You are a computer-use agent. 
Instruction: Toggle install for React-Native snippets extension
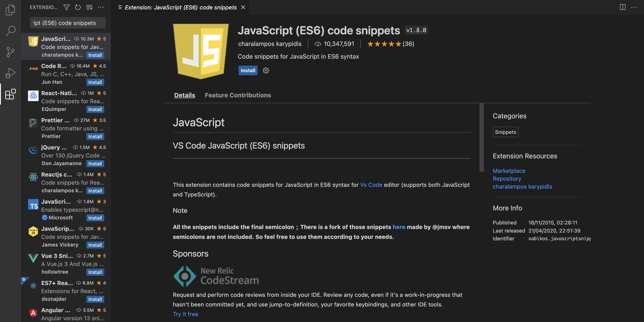pyautogui.click(x=95, y=109)
